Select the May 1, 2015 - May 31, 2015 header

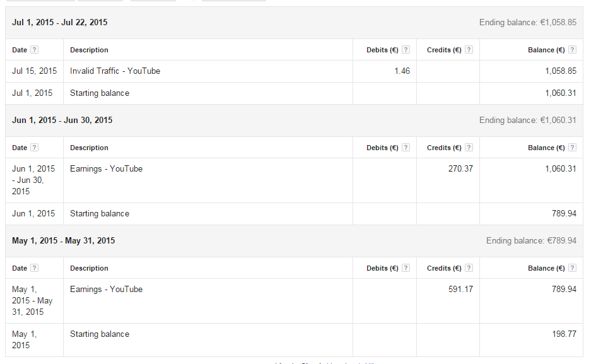[x=64, y=241]
